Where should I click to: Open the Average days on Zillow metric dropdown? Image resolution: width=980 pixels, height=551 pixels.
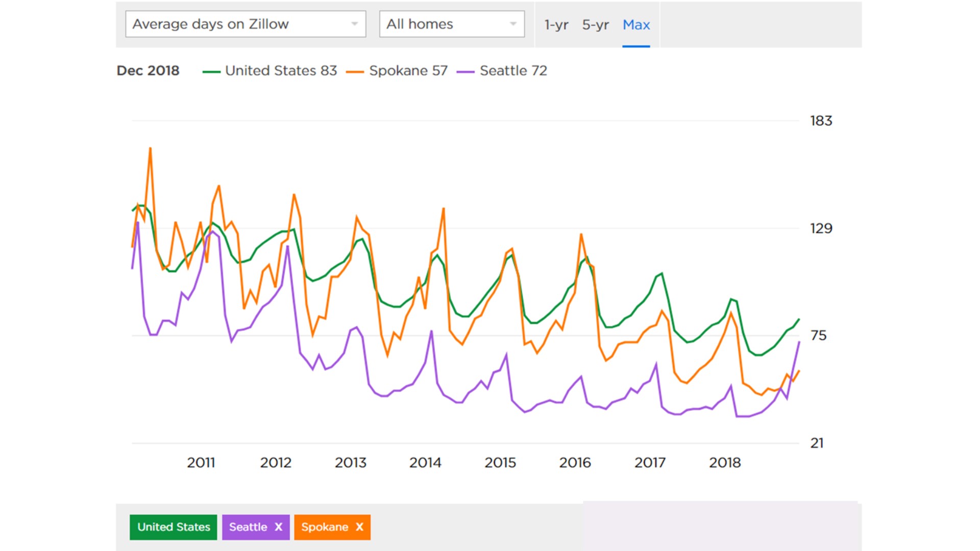click(245, 23)
